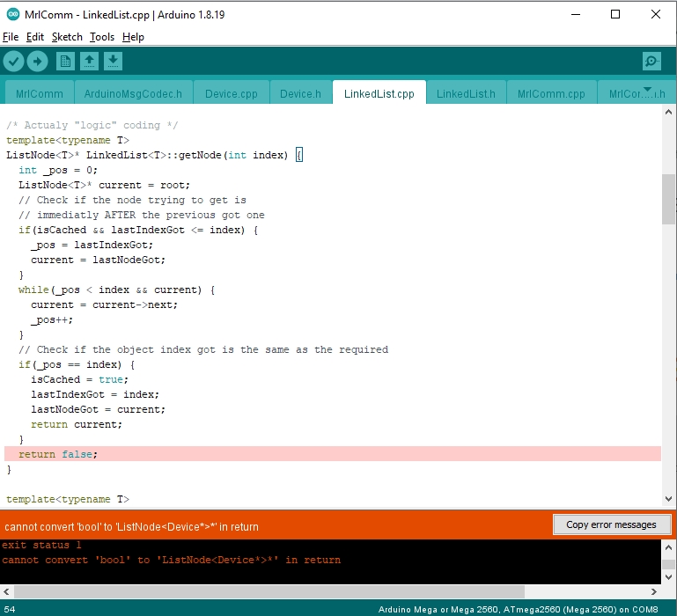Click the editor scrollbar up arrow
Viewport: 677px width, 616px height.
point(668,112)
